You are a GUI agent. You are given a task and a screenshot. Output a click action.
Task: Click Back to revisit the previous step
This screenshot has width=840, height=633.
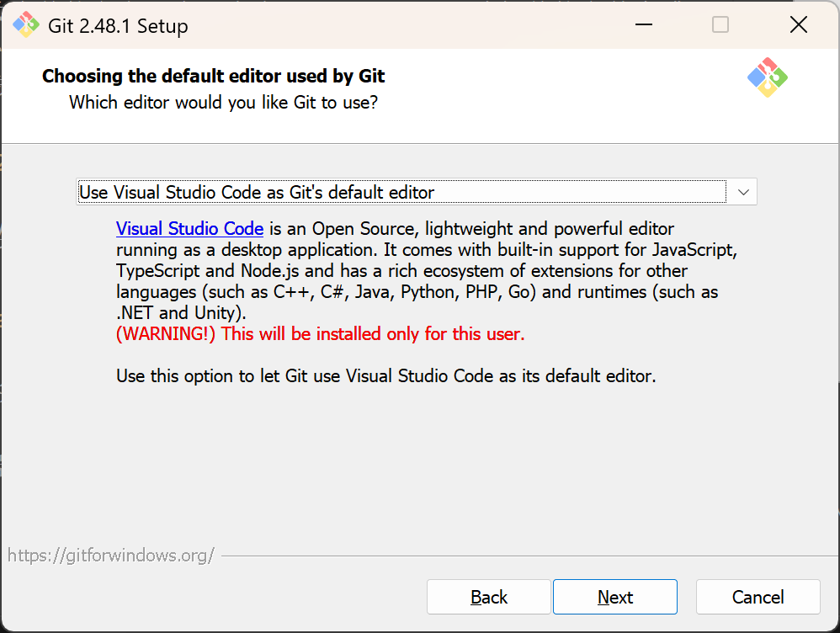point(488,597)
